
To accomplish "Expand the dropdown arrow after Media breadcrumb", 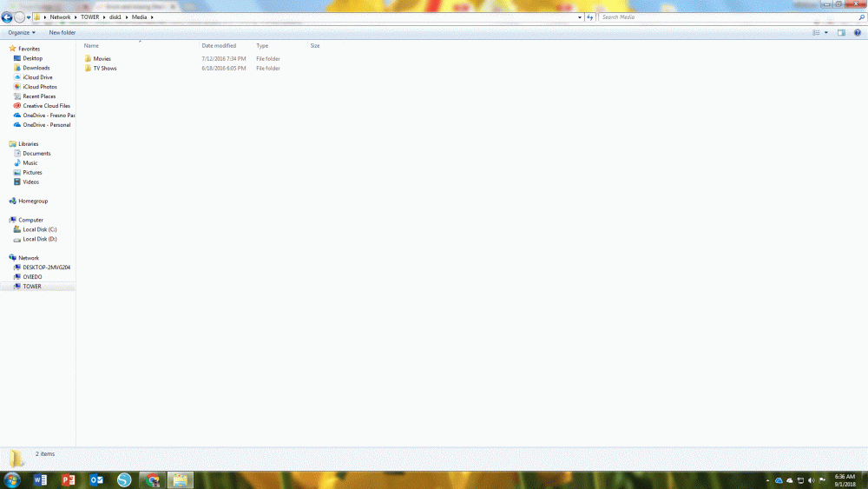I will coord(152,17).
